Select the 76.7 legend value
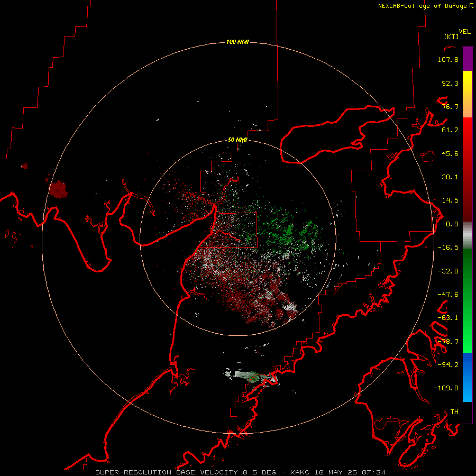Viewport: 476px width, 476px height. 450,106
